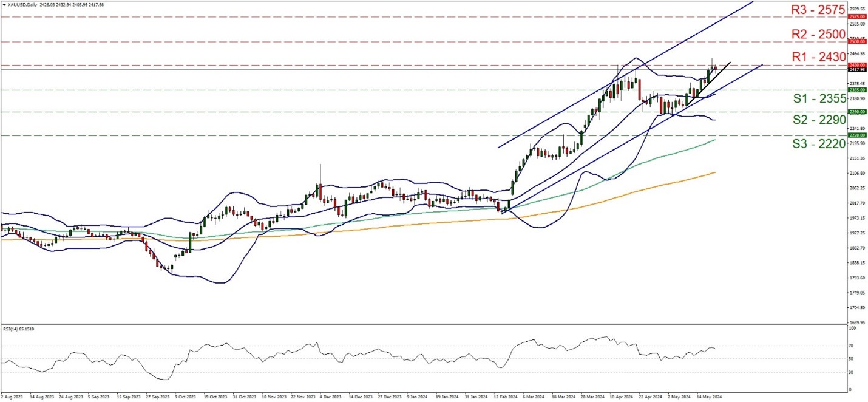Click the R1 - 2430 resistance label

tap(818, 57)
